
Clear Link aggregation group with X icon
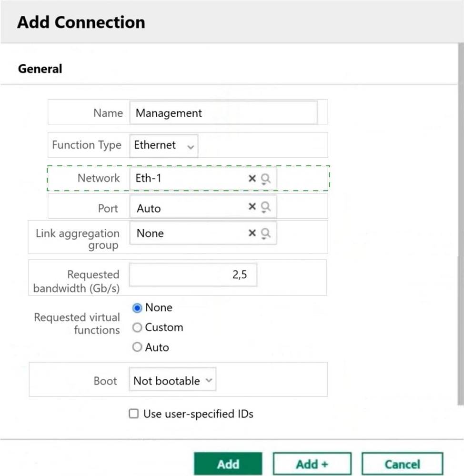pos(252,233)
